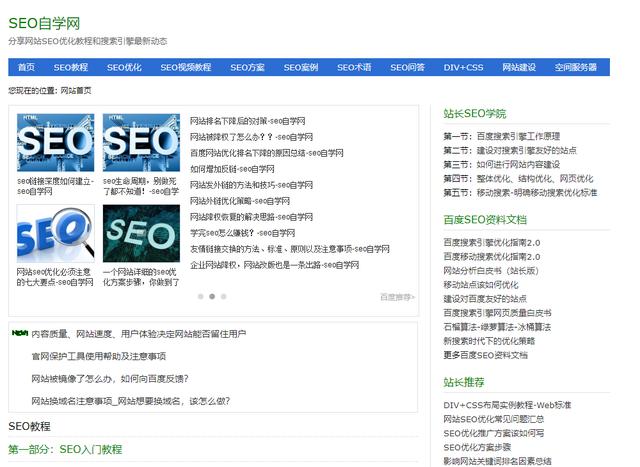Open article 网站被降权了怎么办？？
The width and height of the screenshot is (640, 467).
[251, 137]
